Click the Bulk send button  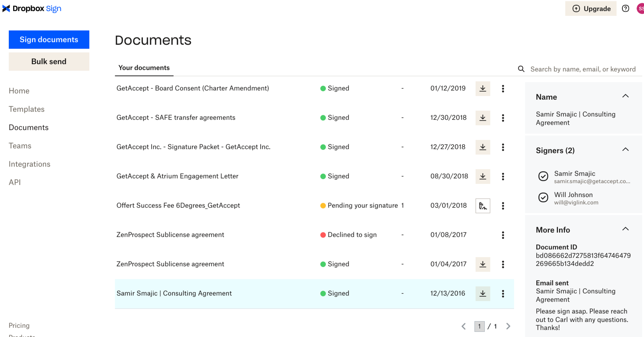(x=49, y=61)
